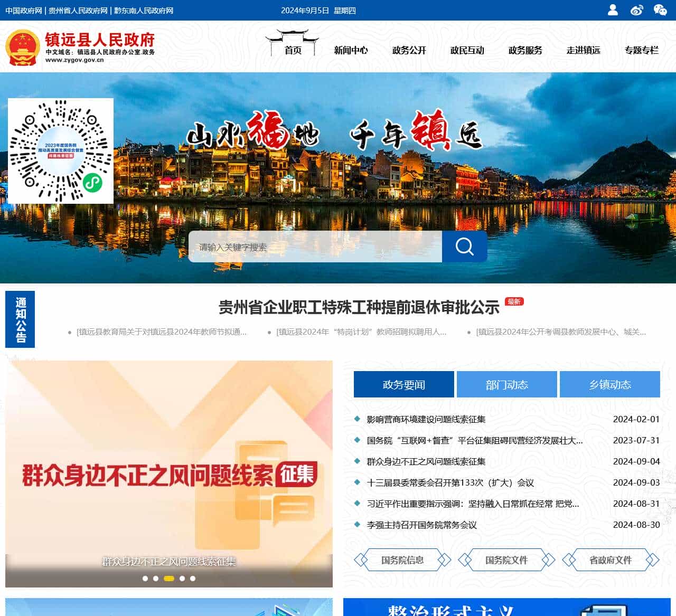The image size is (676, 616).
Task: Open 黔东南人民政府网 link
Action: point(144,11)
